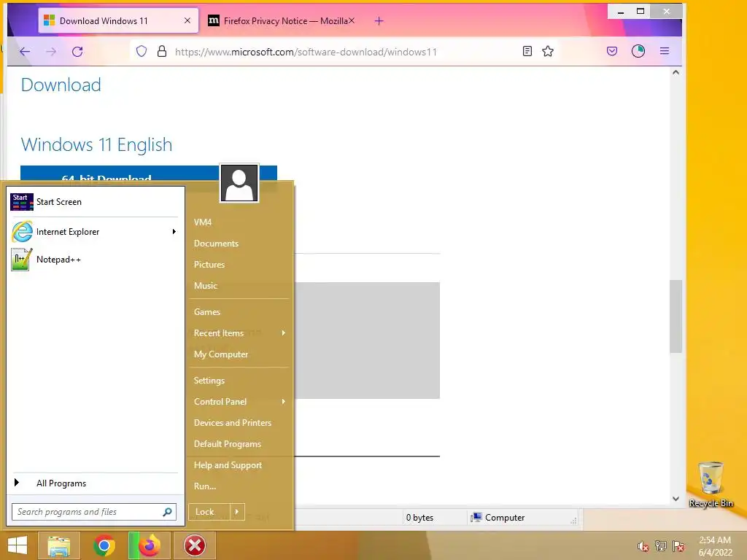Expand Internet Explorer jump list arrow
The height and width of the screenshot is (560, 747).
[x=174, y=232]
